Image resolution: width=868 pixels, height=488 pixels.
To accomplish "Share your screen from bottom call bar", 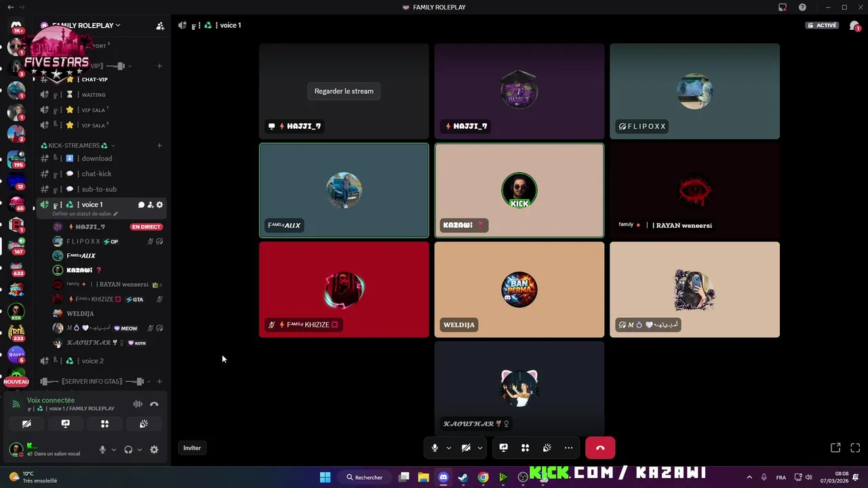I will (x=503, y=448).
